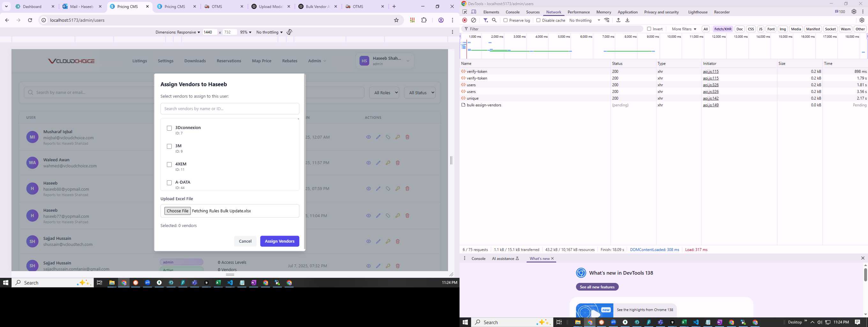Viewport: 868px width, 327px height.
Task: Open the system volume tray icon
Action: (820, 322)
